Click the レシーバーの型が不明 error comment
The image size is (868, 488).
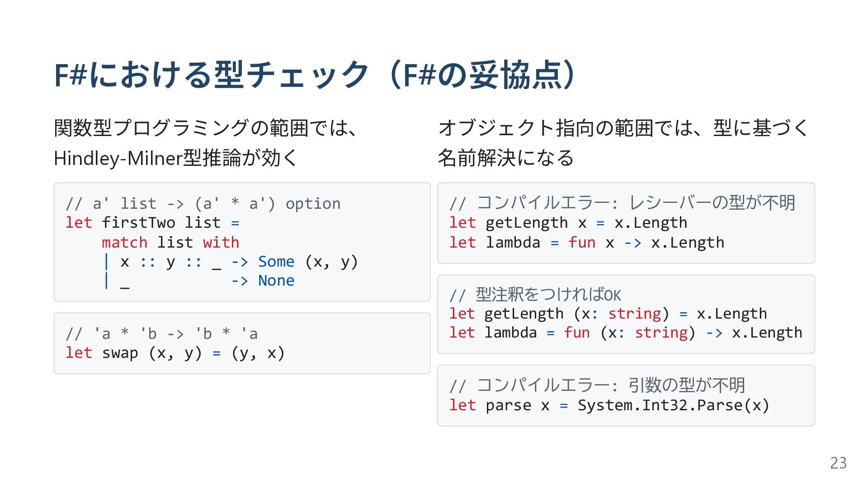[x=712, y=203]
